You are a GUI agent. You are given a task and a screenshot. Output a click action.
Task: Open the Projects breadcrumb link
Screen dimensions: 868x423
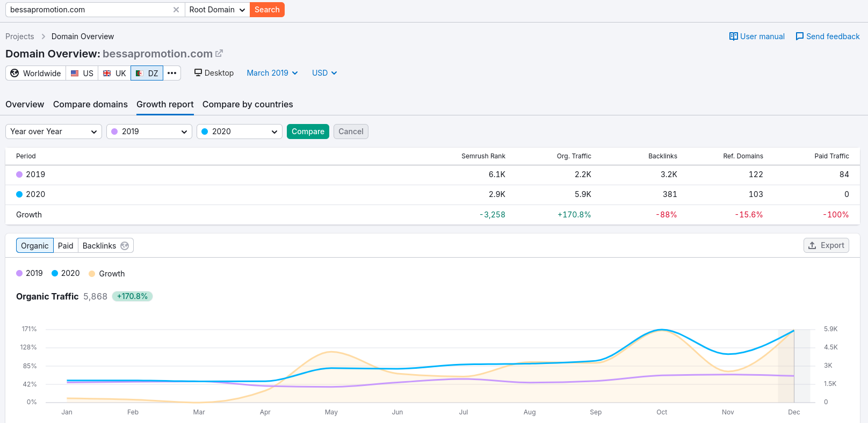20,37
